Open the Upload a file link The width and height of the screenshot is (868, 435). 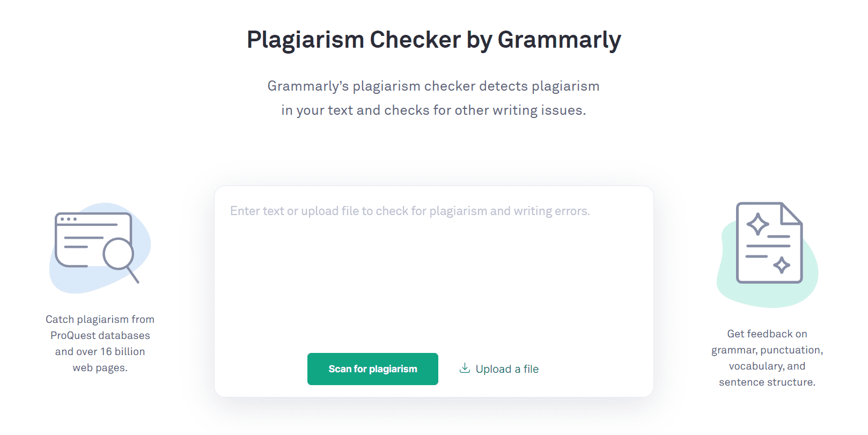[499, 369]
